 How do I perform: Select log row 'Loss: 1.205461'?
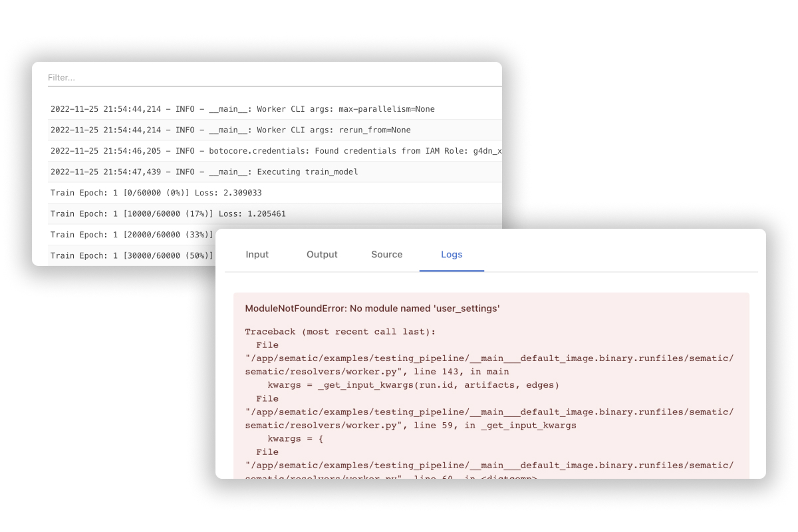click(275, 213)
